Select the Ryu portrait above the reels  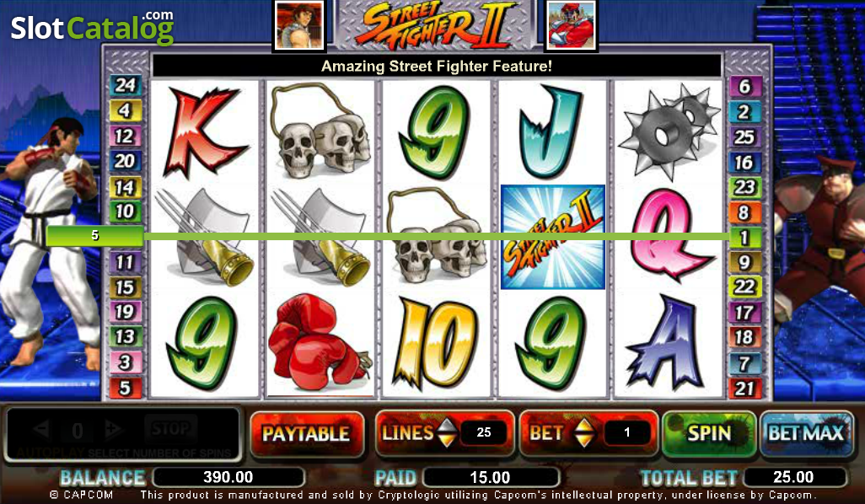299,25
